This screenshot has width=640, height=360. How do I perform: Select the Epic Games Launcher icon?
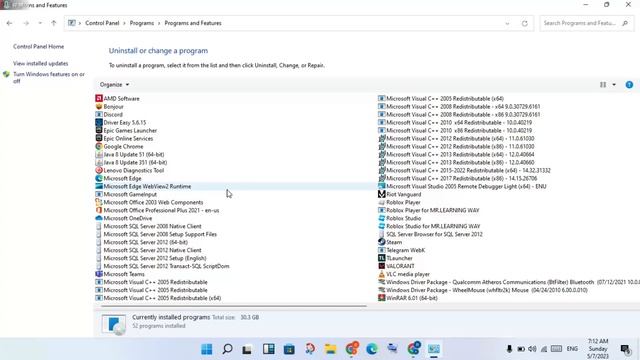(99, 130)
